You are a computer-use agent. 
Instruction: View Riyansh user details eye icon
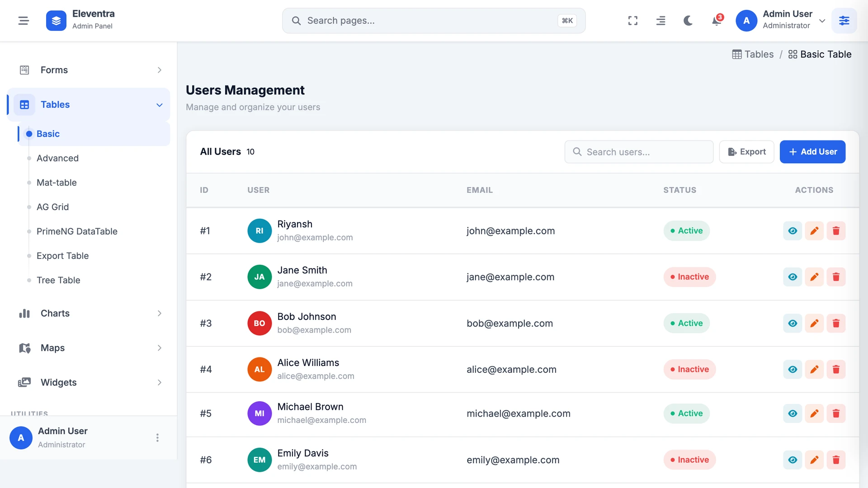tap(793, 231)
